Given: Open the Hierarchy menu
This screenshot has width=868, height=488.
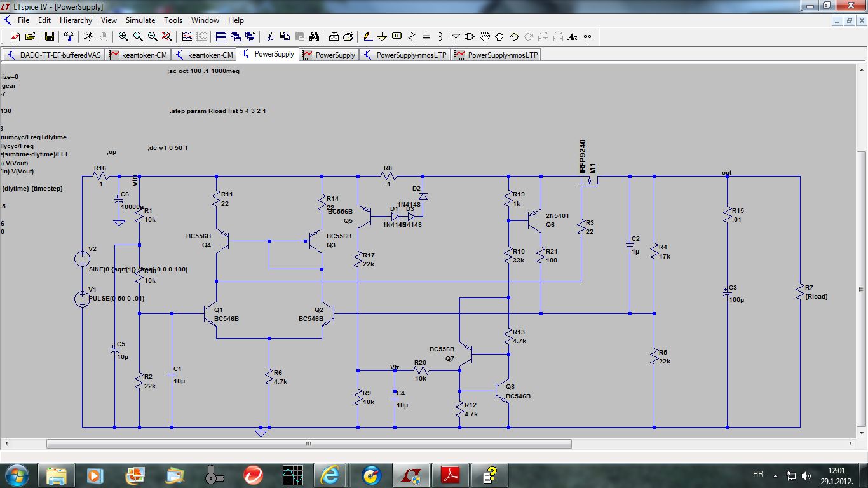Looking at the screenshot, I should pyautogui.click(x=76, y=20).
